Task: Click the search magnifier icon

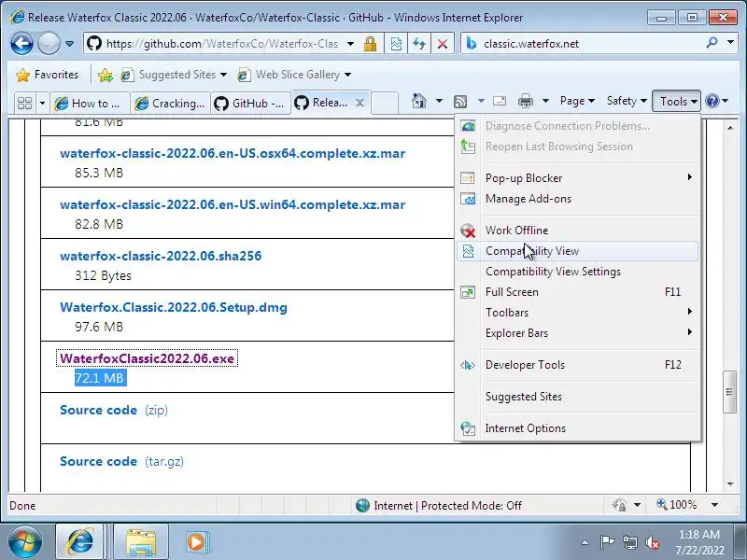Action: pos(712,43)
